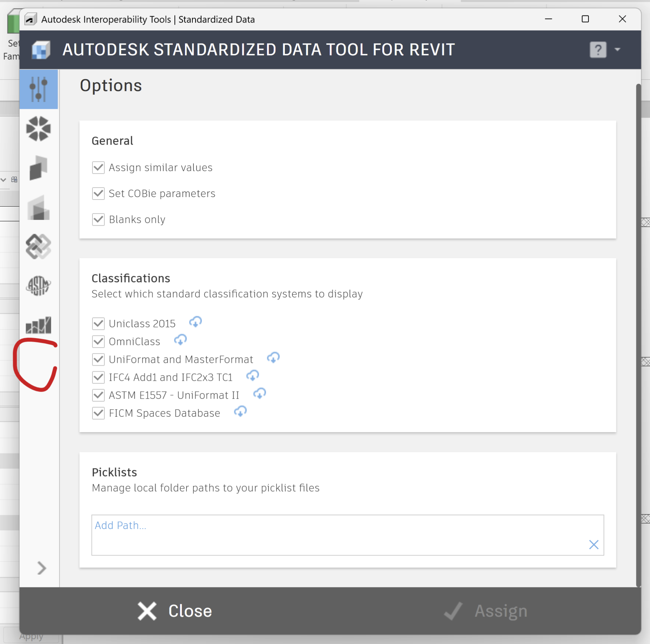
Task: Click the Close button at the bottom
Action: pos(174,611)
